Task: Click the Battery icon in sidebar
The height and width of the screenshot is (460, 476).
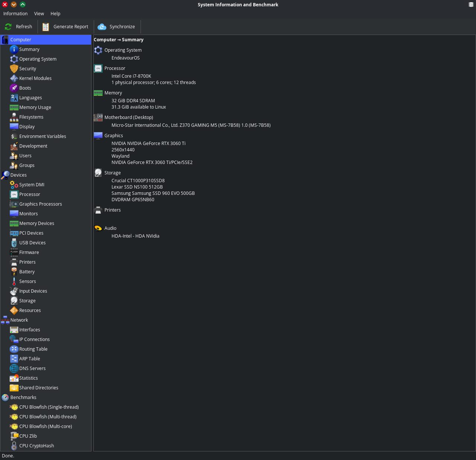Action: [14, 272]
